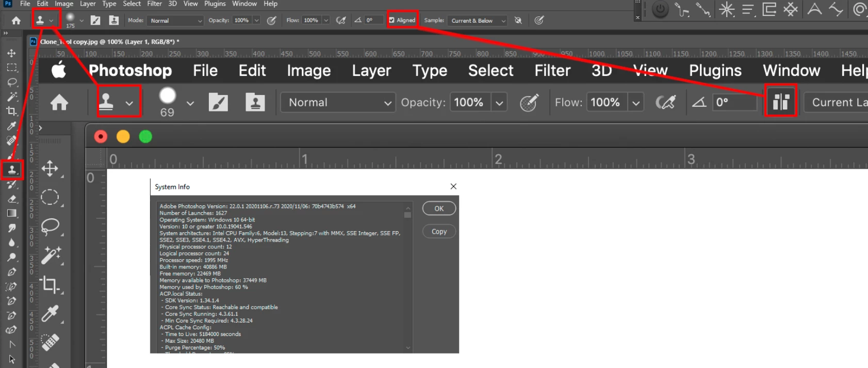Toggle pressure for opacity icon near Opacity

pos(271,21)
